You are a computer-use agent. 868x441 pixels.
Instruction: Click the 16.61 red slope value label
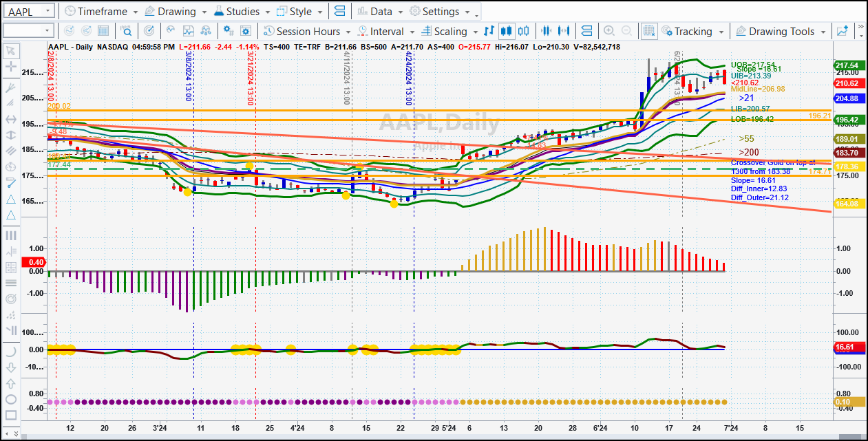click(x=849, y=347)
